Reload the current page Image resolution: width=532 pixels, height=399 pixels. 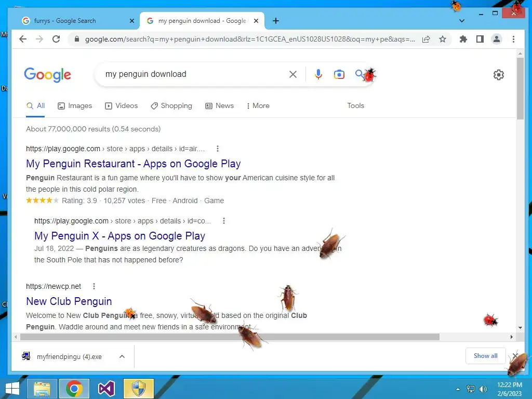pyautogui.click(x=56, y=39)
